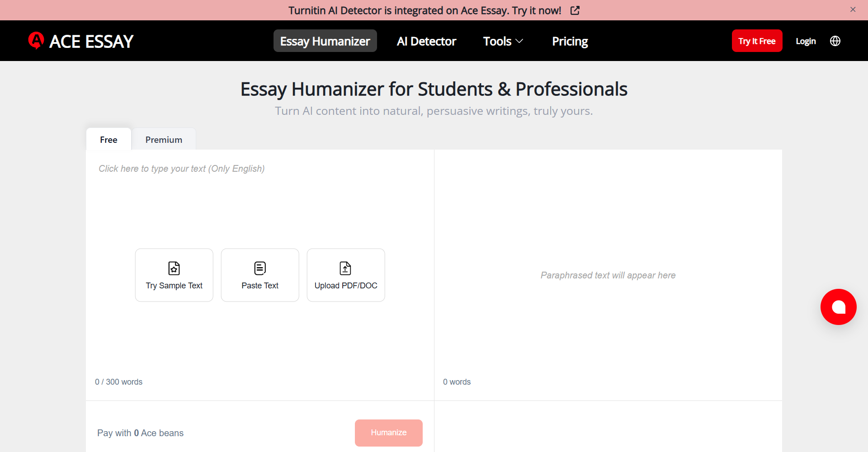Screen dimensions: 868x452
Task: Click the Try Sample Text button
Action: coord(174,275)
